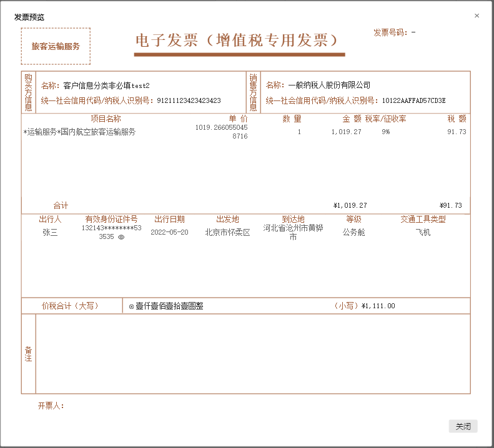The image size is (494, 448).
Task: Select buyer tax ID 91211123423423423
Action: click(189, 100)
